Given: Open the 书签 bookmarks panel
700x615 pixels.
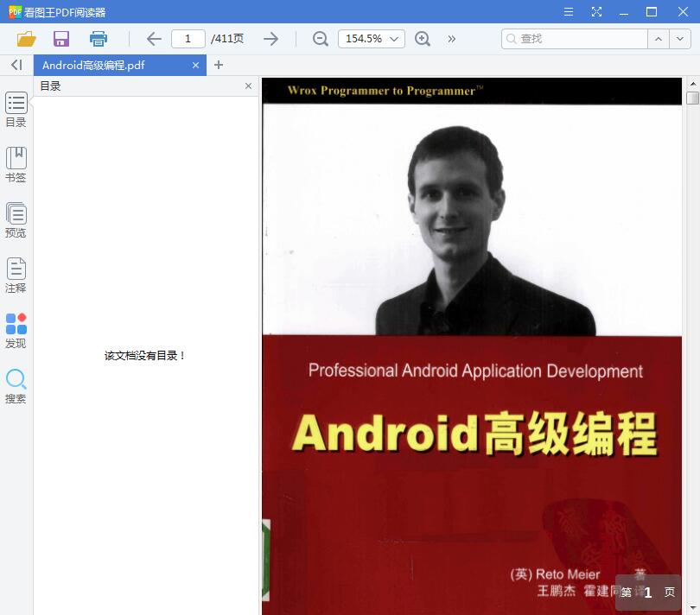Looking at the screenshot, I should (16, 163).
